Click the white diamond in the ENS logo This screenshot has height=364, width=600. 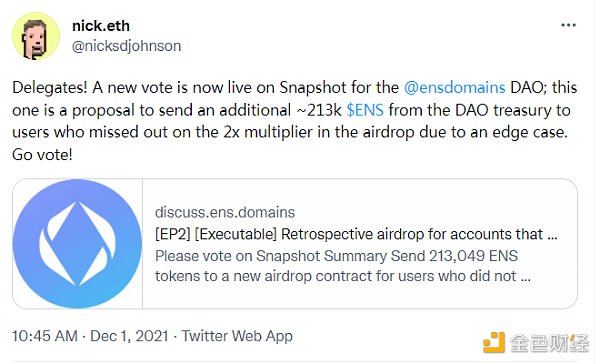(78, 244)
